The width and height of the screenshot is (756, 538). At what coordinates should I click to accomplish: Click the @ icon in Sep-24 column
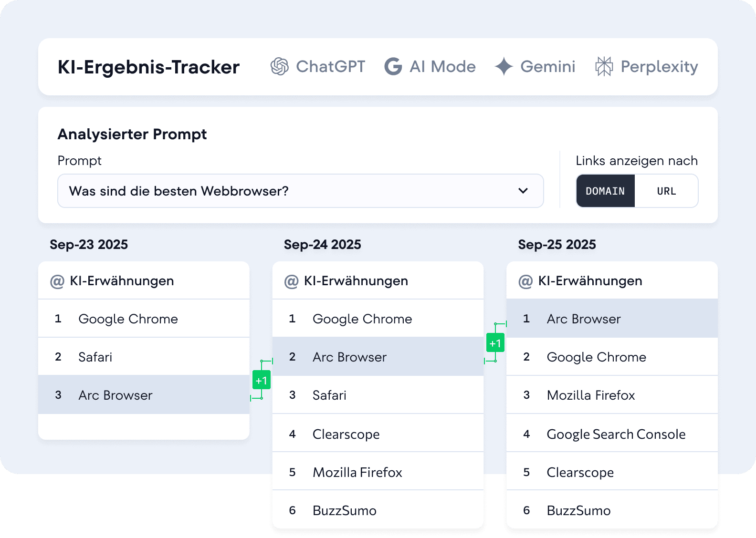(292, 281)
